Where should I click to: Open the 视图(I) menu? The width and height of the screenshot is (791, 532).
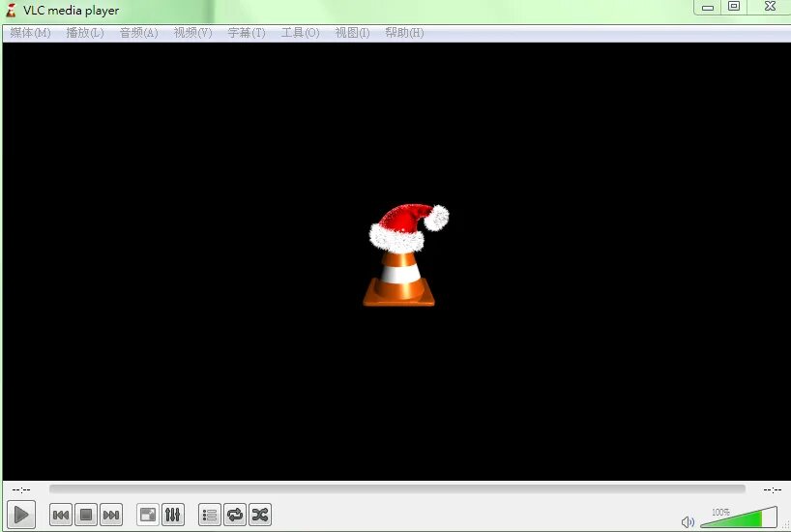pos(352,33)
